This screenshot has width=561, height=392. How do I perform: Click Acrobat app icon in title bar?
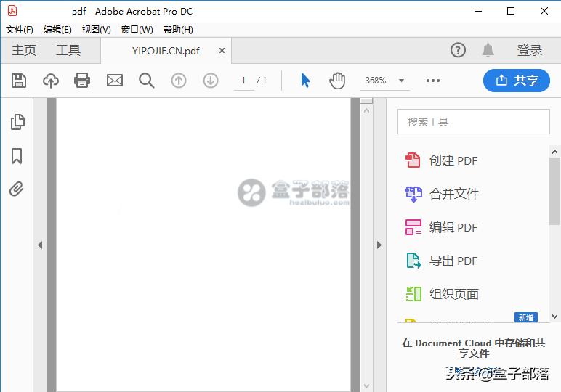click(12, 11)
